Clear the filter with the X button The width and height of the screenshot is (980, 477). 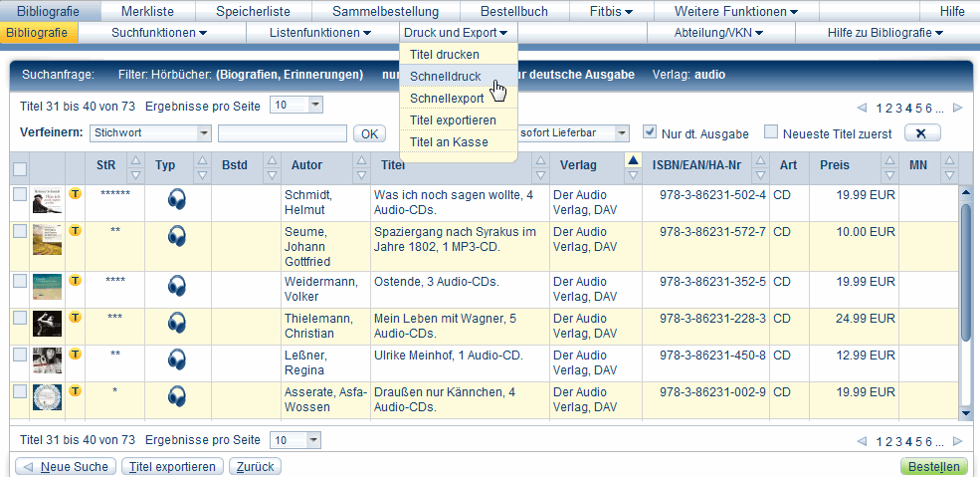tap(921, 133)
